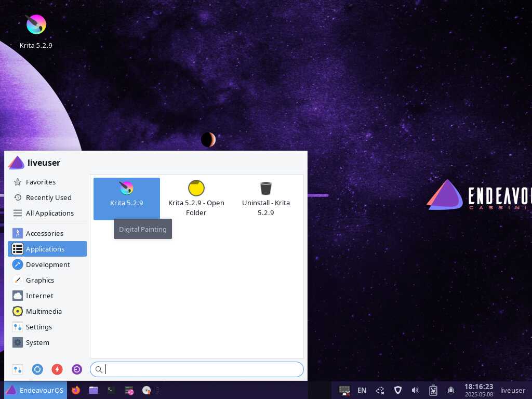Viewport: 532px width, 399px height.
Task: Show All Applications list
Action: tap(47, 213)
